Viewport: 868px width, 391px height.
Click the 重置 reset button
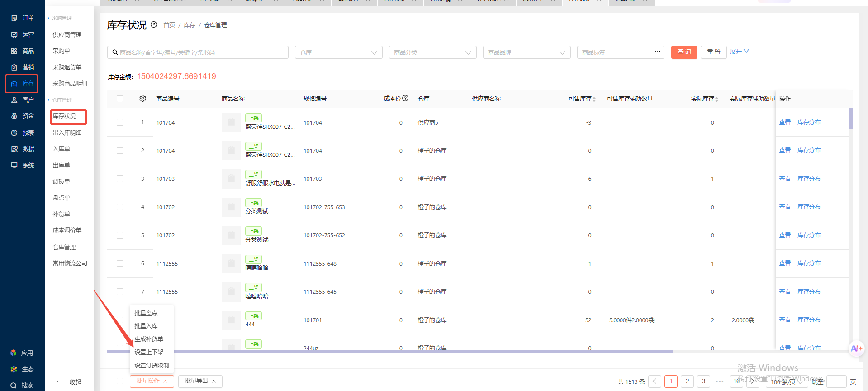coord(714,52)
